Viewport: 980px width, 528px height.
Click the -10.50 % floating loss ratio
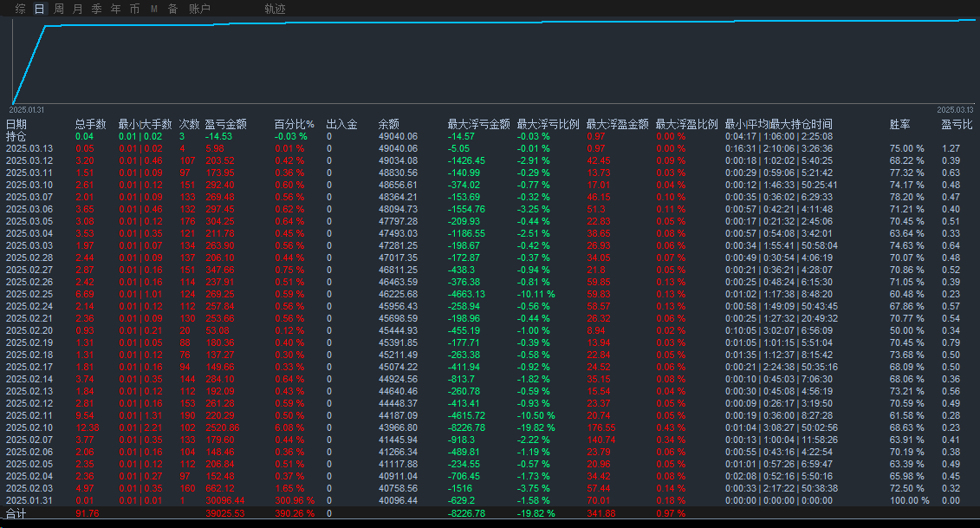click(x=536, y=415)
